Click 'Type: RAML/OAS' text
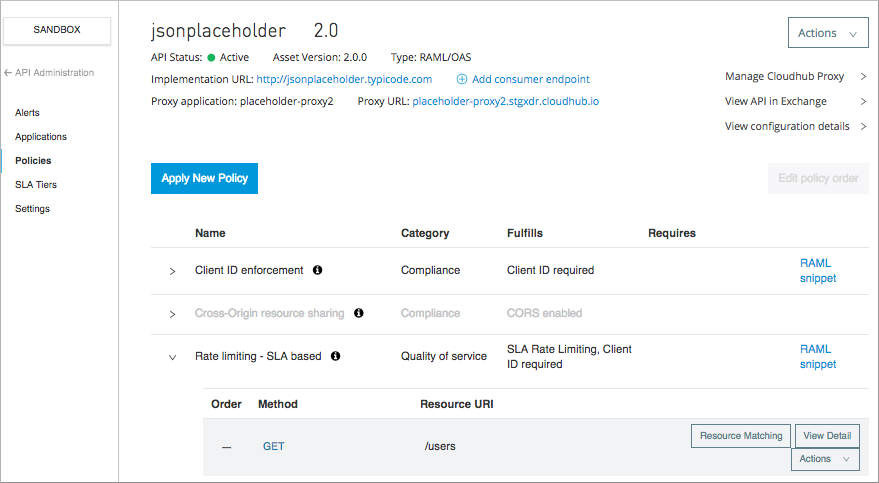The width and height of the screenshot is (879, 483). 431,57
